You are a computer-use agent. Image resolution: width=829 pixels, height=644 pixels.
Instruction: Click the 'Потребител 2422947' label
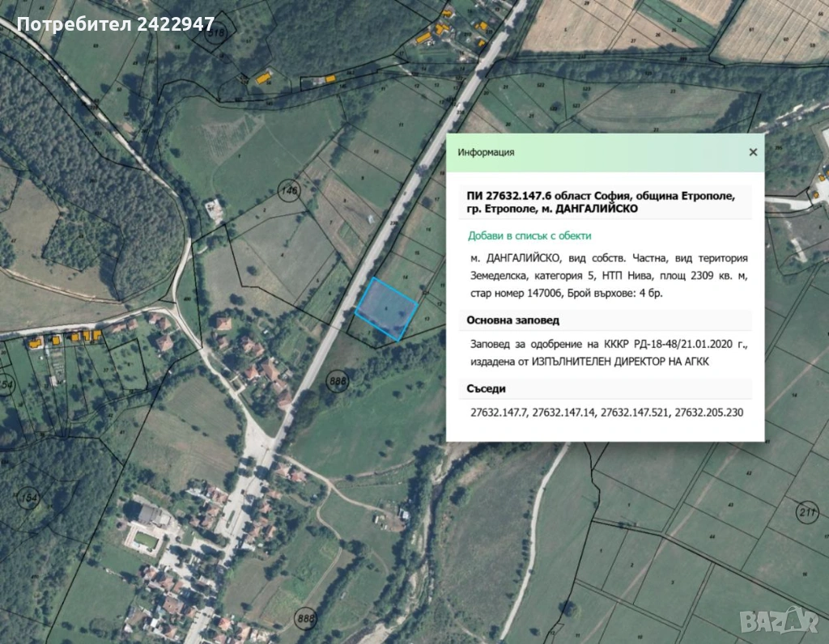coord(116,25)
